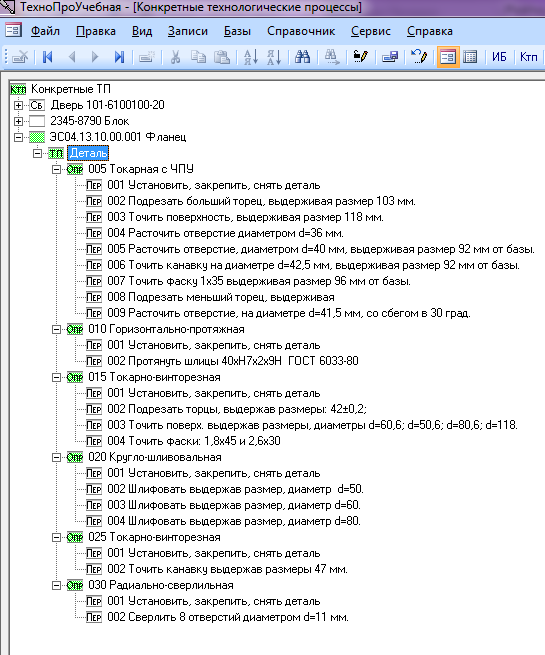Screen dimensions: 545x655
Task: Open the Правка menu
Action: coord(96,31)
